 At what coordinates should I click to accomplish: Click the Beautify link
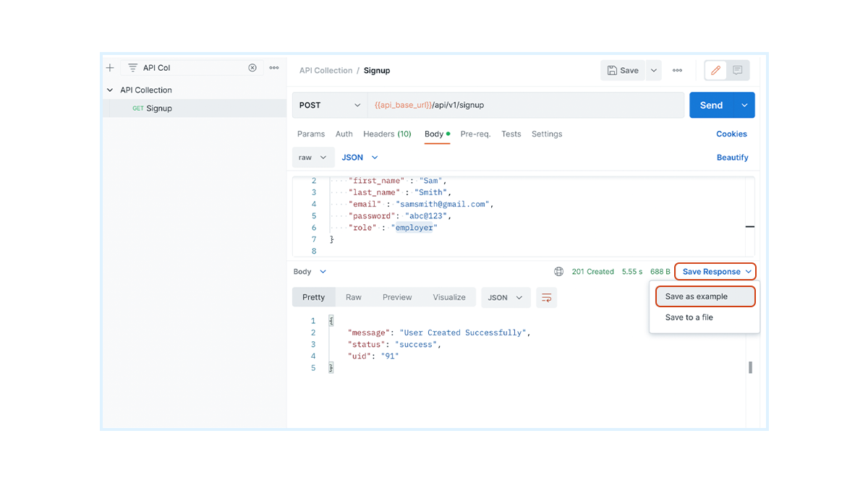tap(732, 157)
